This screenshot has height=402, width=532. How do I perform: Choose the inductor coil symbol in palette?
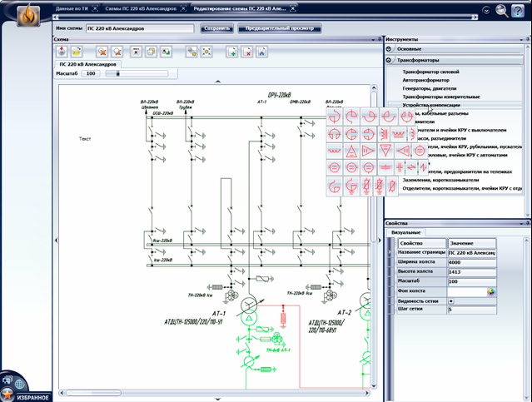tap(335, 150)
